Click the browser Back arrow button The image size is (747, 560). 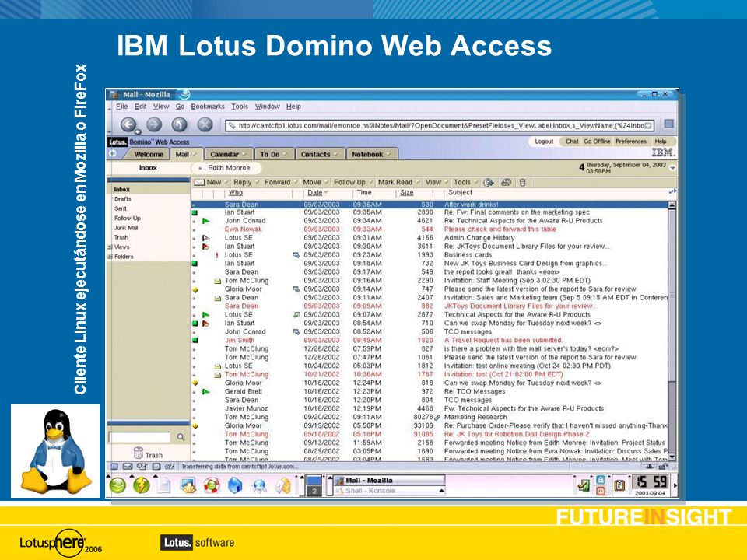tap(128, 124)
